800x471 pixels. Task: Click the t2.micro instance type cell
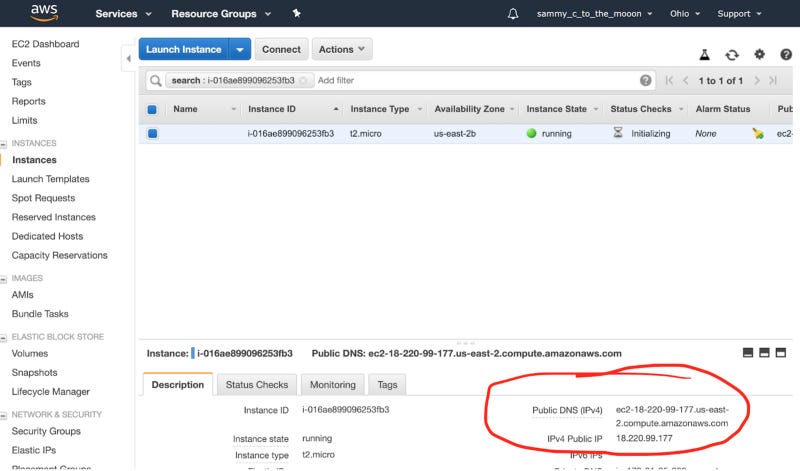365,134
